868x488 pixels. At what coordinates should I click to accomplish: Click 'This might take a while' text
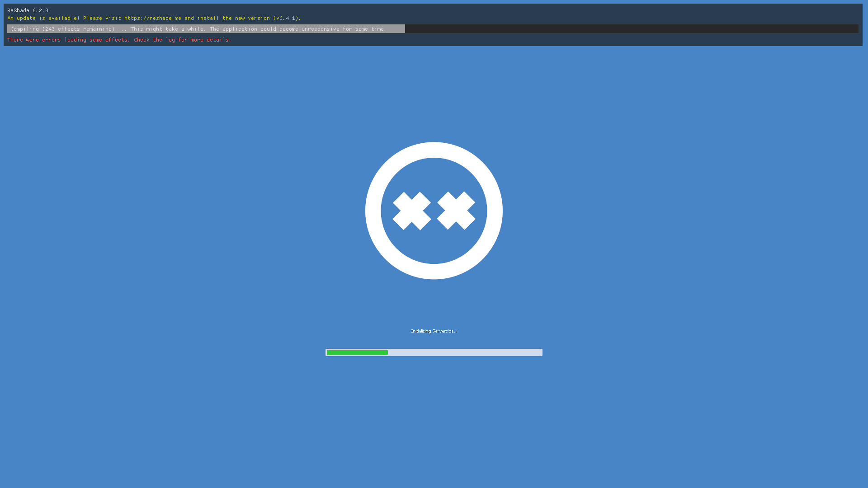pyautogui.click(x=167, y=29)
